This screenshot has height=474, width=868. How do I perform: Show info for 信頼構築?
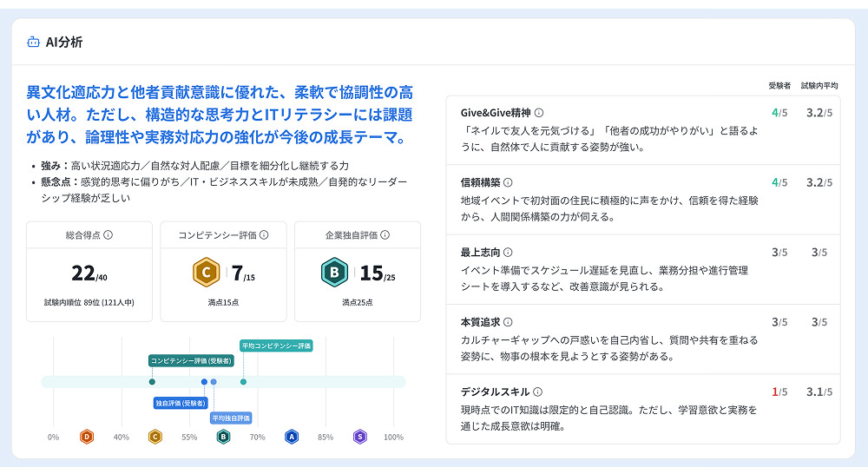coord(508,182)
